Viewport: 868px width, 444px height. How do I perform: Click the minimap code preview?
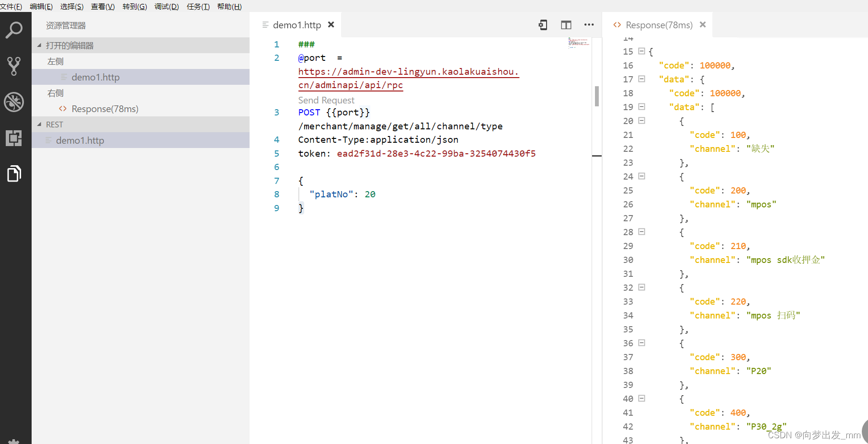(x=578, y=43)
